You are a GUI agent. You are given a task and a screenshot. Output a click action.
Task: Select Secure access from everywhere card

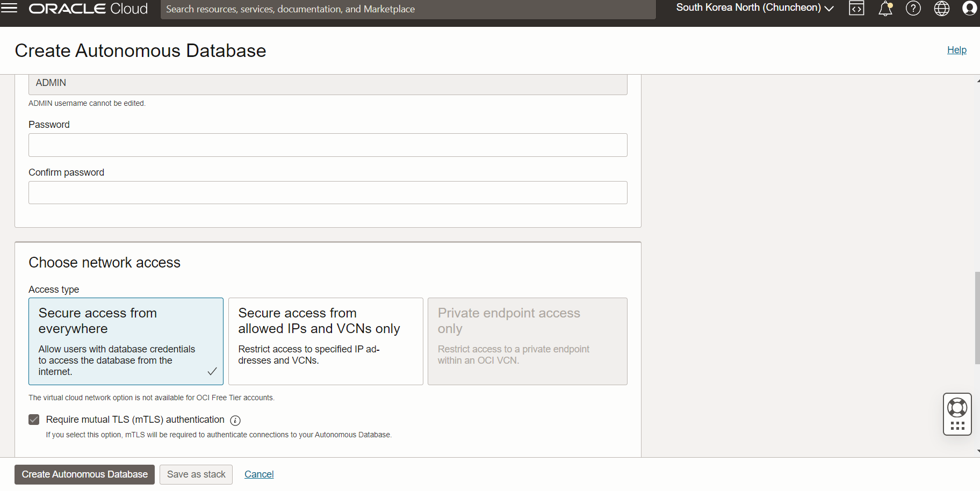coord(126,341)
